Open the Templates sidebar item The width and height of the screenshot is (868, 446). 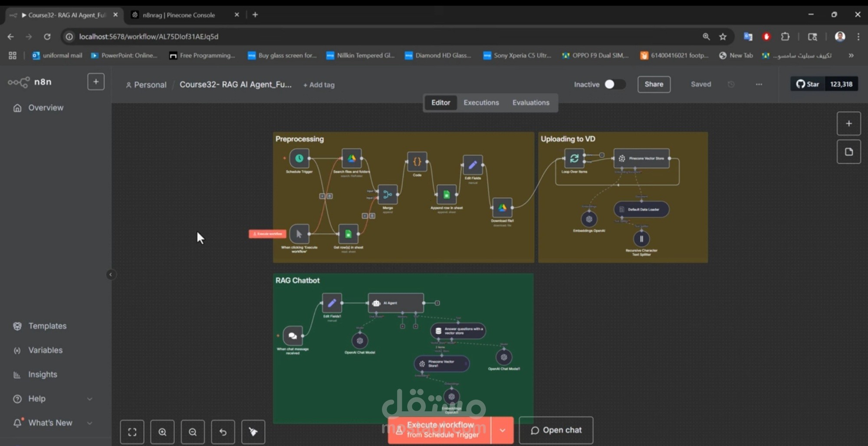coord(47,326)
